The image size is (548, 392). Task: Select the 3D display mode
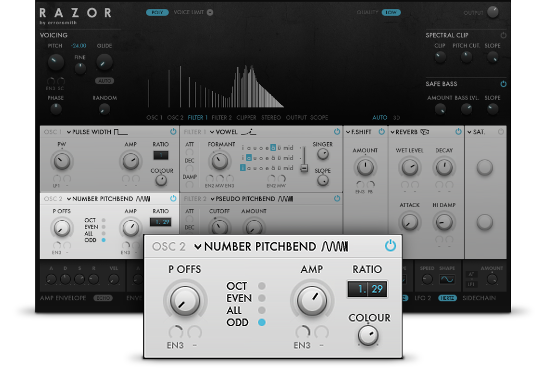(x=396, y=117)
